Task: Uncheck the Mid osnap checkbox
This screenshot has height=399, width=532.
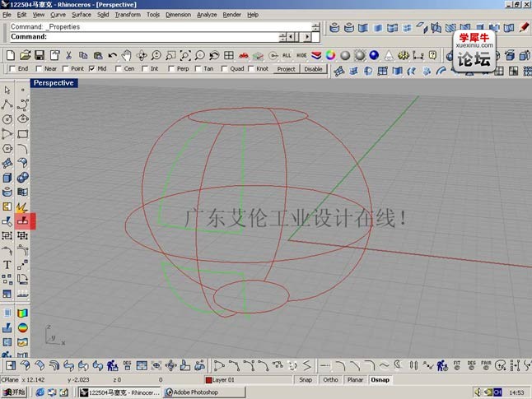Action: (x=92, y=69)
